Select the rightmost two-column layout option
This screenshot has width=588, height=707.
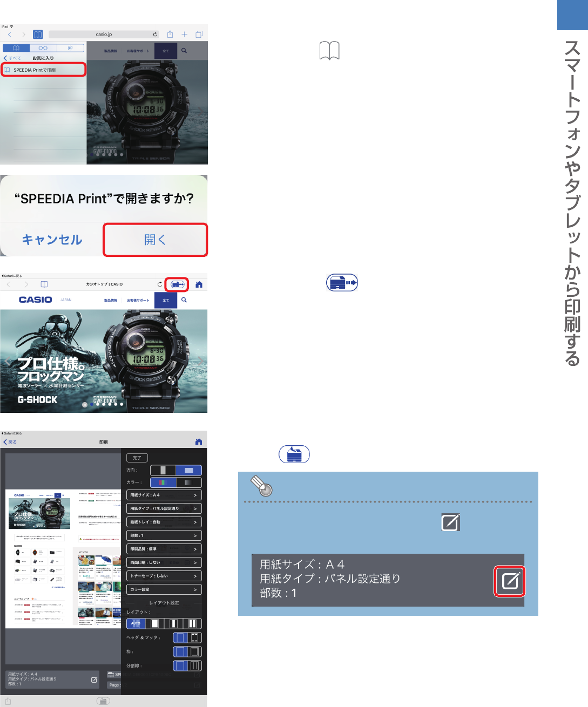pos(192,623)
